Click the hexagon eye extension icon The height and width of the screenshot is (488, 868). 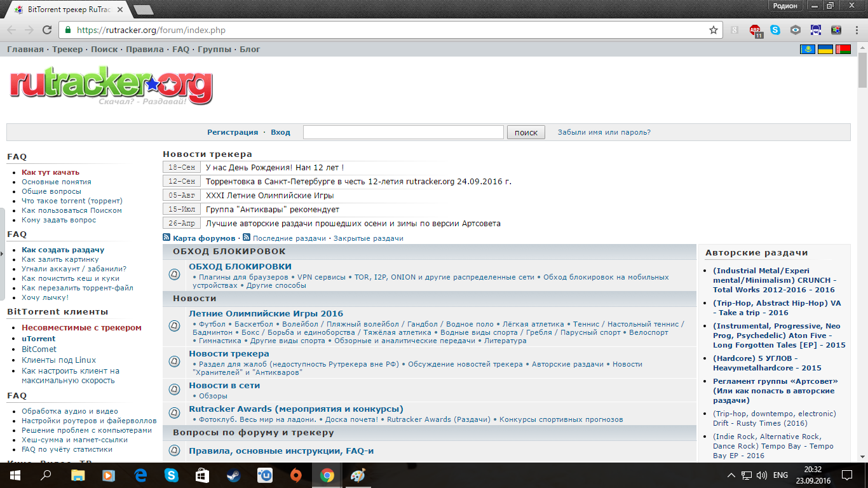796,30
